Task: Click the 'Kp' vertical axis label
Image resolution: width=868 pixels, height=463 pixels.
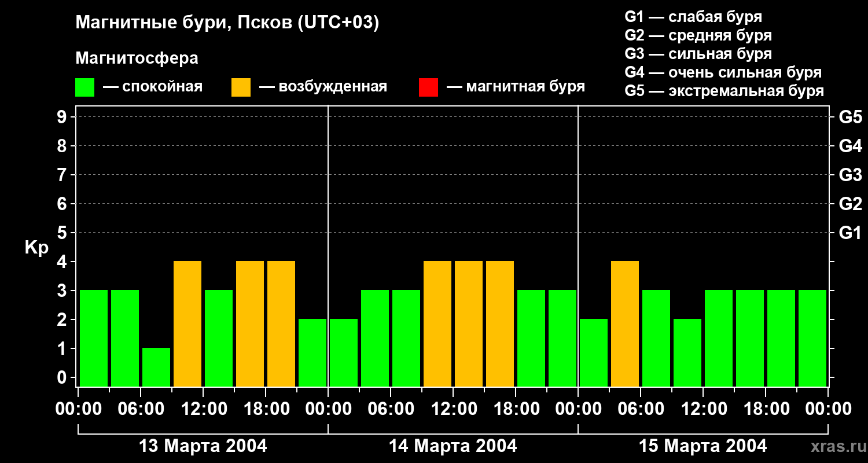Action: click(x=36, y=248)
